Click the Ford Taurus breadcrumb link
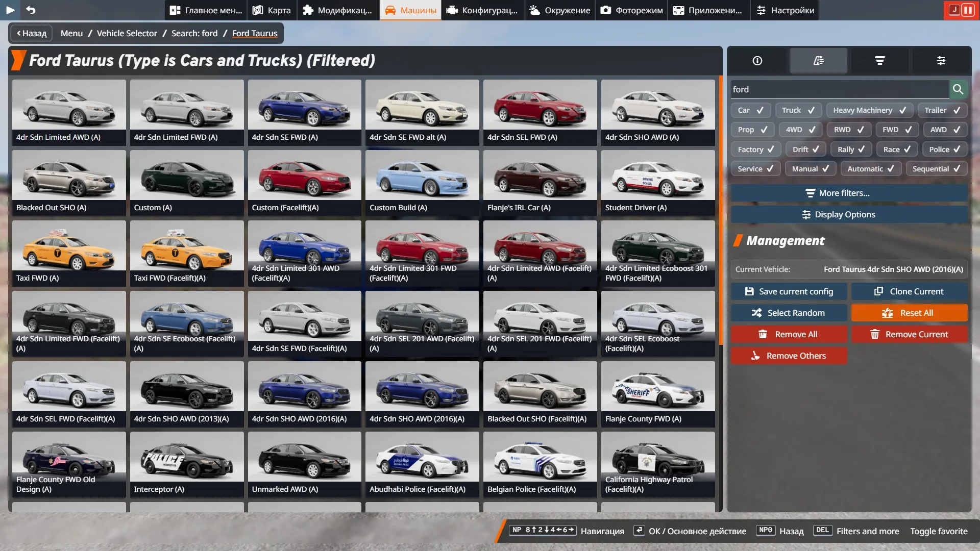This screenshot has height=551, width=980. pyautogui.click(x=255, y=33)
